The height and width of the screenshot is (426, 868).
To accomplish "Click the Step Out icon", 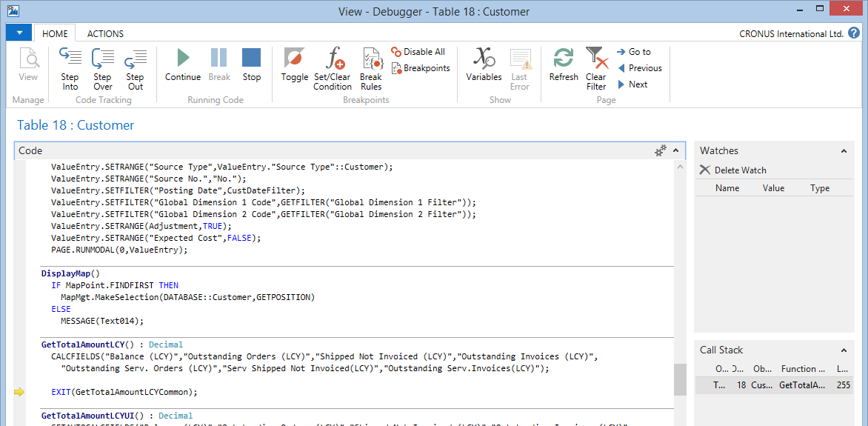I will click(135, 67).
